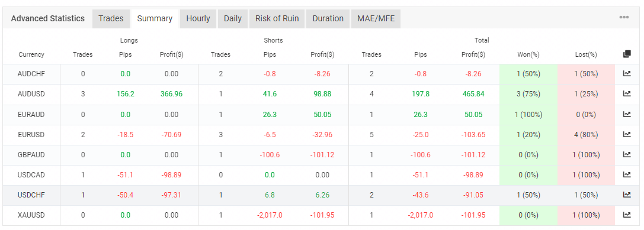Viewport: 644px width, 230px height.
Task: Open the GBPAUD chart icon
Action: coord(627,154)
